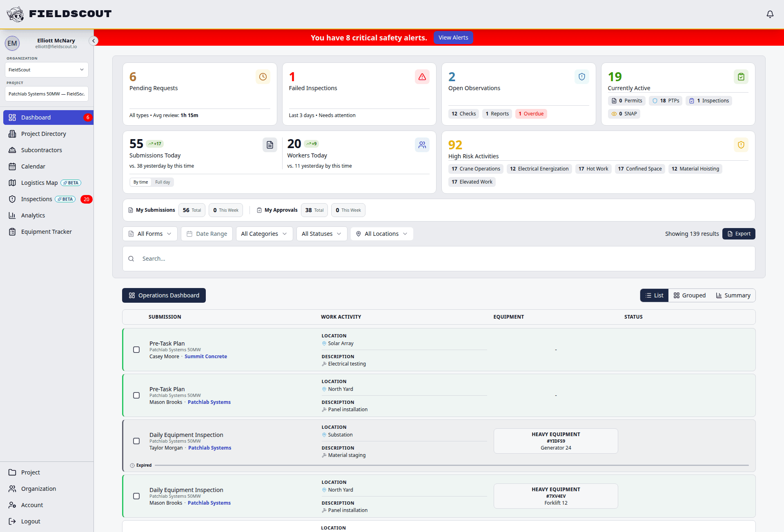Click the Forklift 12 equipment card
This screenshot has height=532, width=784.
pos(556,496)
